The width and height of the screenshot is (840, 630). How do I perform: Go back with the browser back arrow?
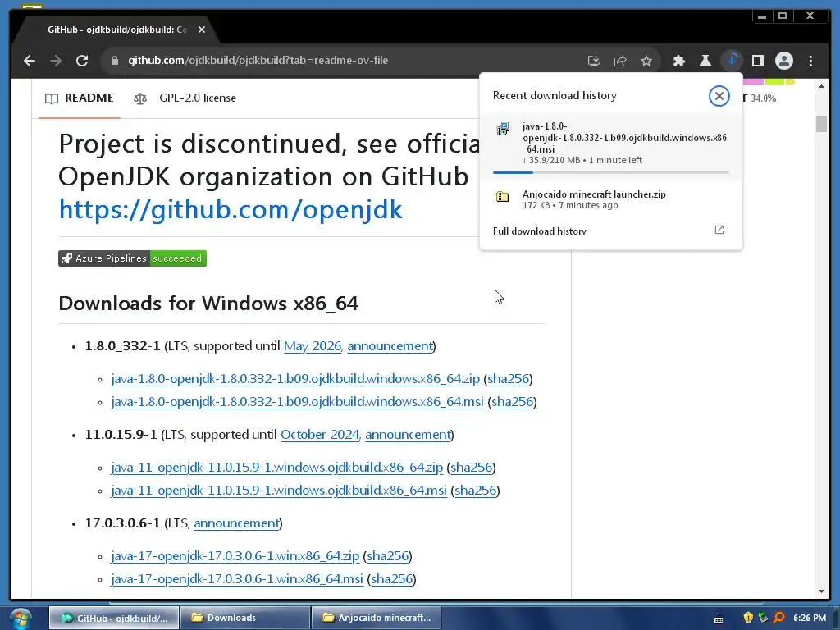[x=30, y=61]
